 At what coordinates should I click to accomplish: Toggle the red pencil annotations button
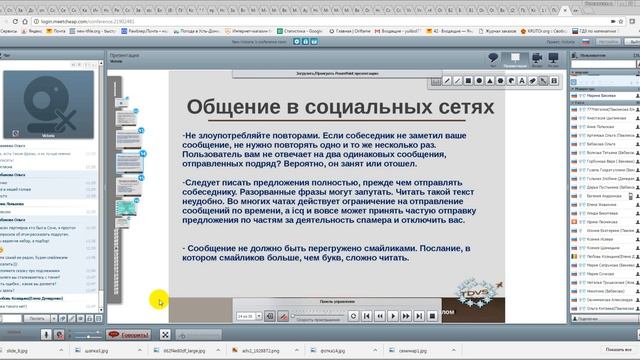283,316
